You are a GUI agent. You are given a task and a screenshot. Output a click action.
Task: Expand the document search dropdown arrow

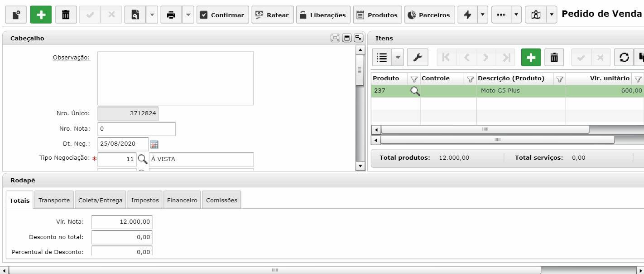coord(152,15)
